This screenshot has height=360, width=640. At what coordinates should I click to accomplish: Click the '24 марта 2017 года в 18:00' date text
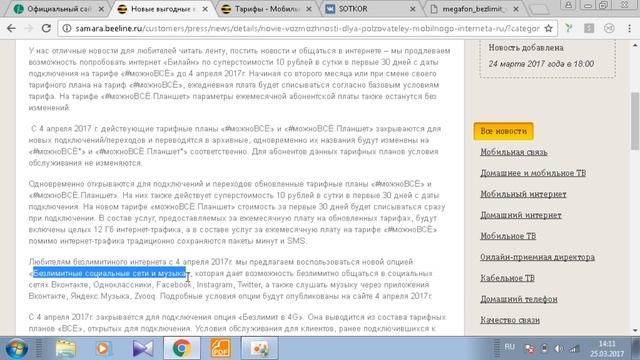pyautogui.click(x=541, y=64)
